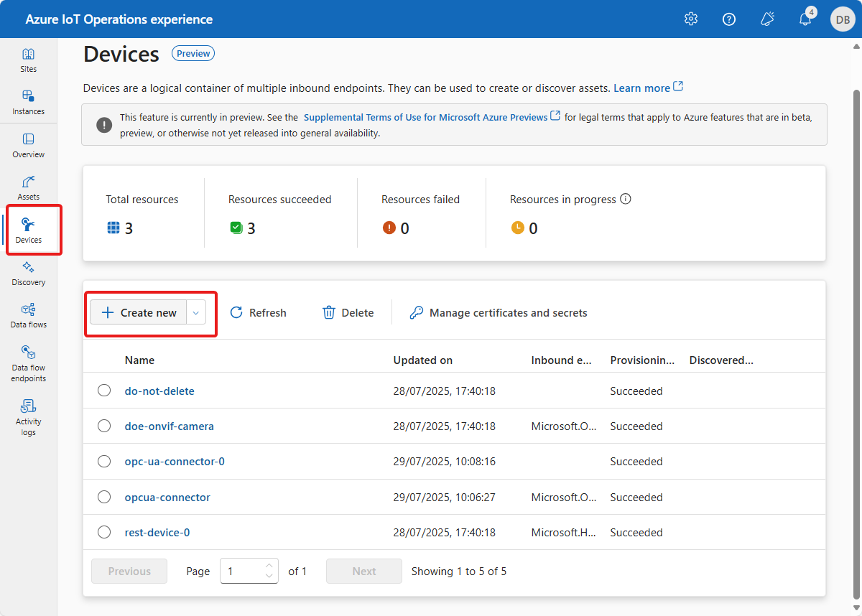Open Instances in the sidebar
862x616 pixels.
(28, 103)
